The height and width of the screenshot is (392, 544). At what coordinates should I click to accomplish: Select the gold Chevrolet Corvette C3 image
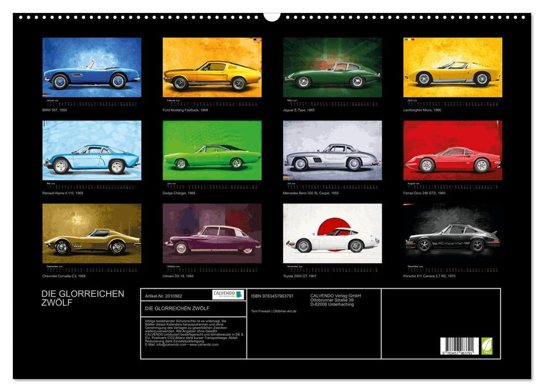click(92, 233)
